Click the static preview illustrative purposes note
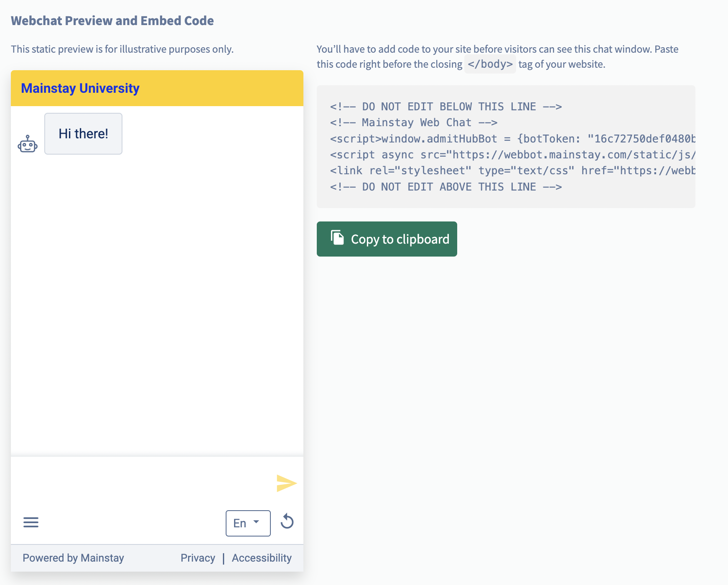The height and width of the screenshot is (585, 728). pyautogui.click(x=122, y=49)
